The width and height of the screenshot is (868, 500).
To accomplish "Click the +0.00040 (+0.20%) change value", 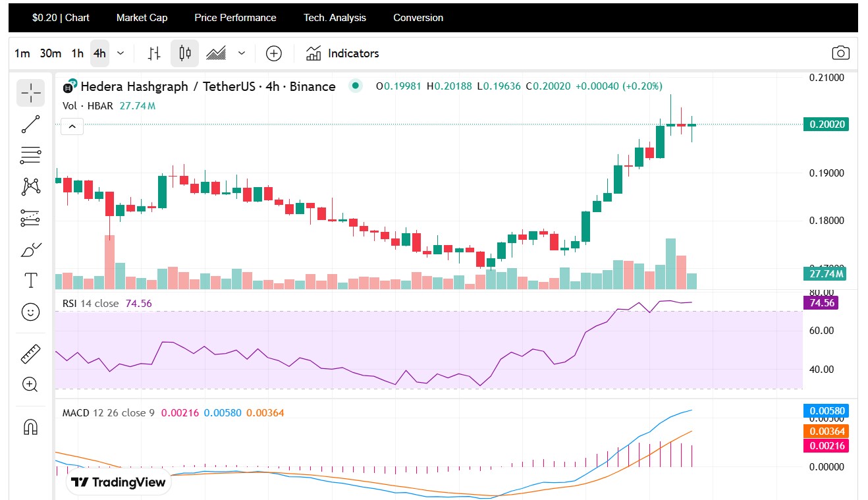I will click(619, 86).
